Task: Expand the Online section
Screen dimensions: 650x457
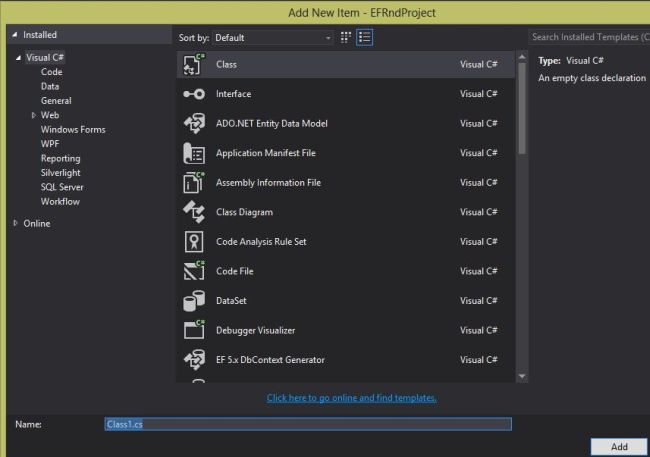Action: 15,223
